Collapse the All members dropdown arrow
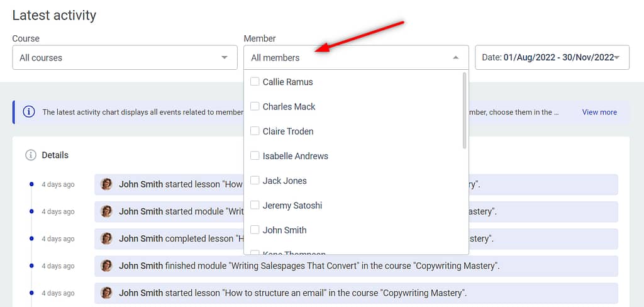This screenshot has height=307, width=644. [x=455, y=57]
